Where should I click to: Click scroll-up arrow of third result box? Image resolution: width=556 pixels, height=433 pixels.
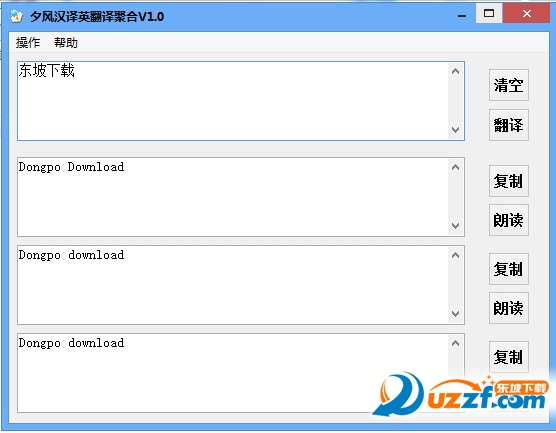pos(456,343)
